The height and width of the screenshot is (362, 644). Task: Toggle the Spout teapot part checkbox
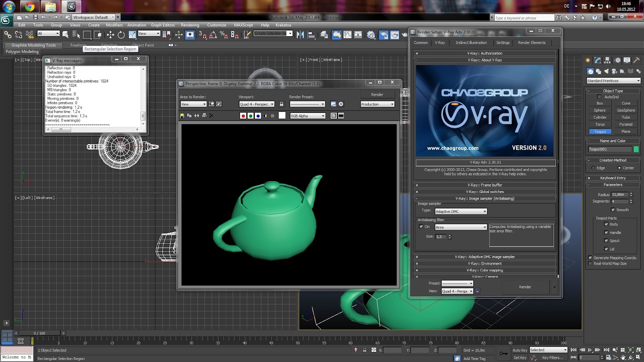(x=606, y=241)
